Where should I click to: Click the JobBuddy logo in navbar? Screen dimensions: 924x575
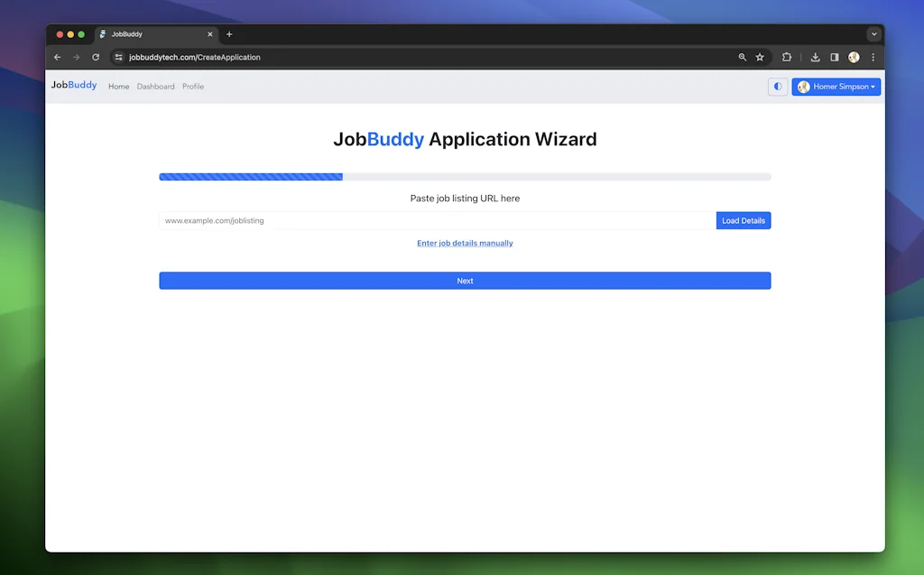tap(74, 86)
